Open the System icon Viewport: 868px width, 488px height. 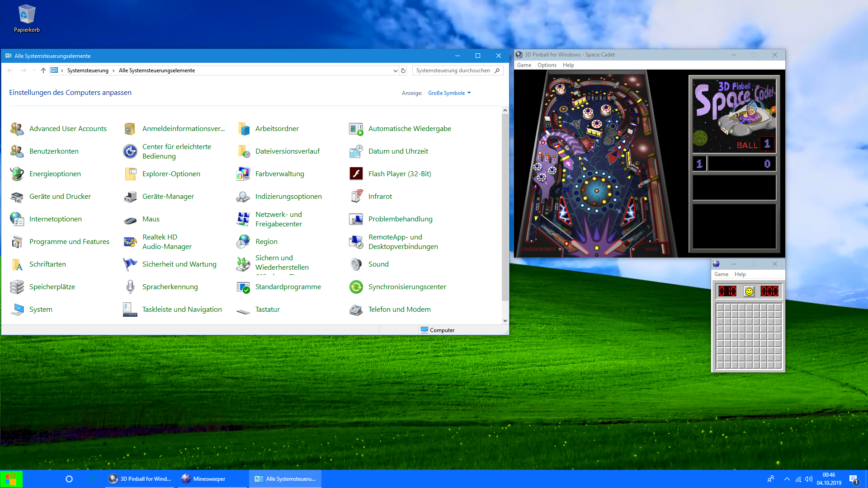point(17,310)
